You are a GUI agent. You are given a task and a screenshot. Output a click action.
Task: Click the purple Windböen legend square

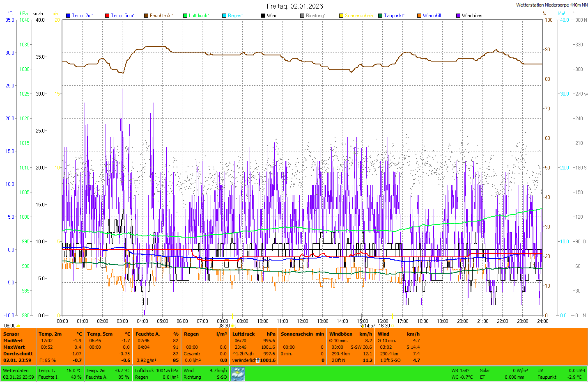coord(458,16)
